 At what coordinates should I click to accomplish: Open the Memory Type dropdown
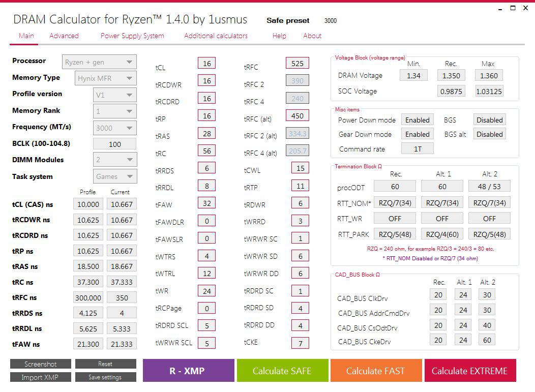click(105, 78)
